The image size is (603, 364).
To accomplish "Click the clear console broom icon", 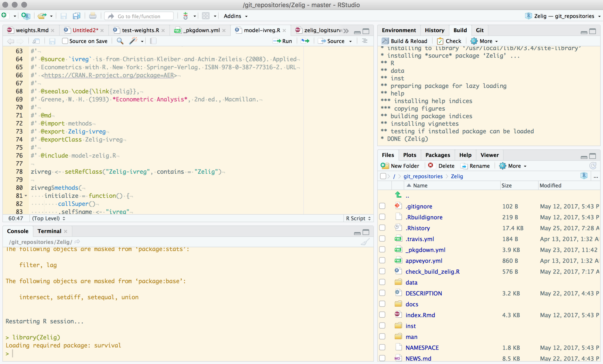I will [x=365, y=242].
